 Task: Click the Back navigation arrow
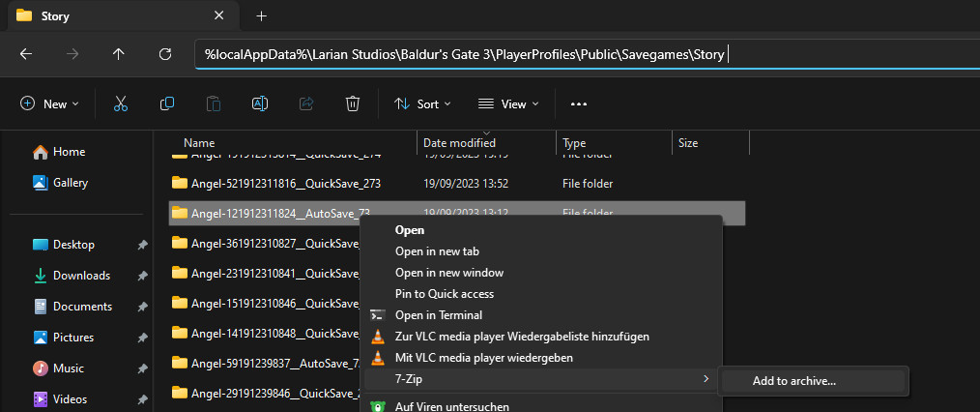pyautogui.click(x=26, y=54)
